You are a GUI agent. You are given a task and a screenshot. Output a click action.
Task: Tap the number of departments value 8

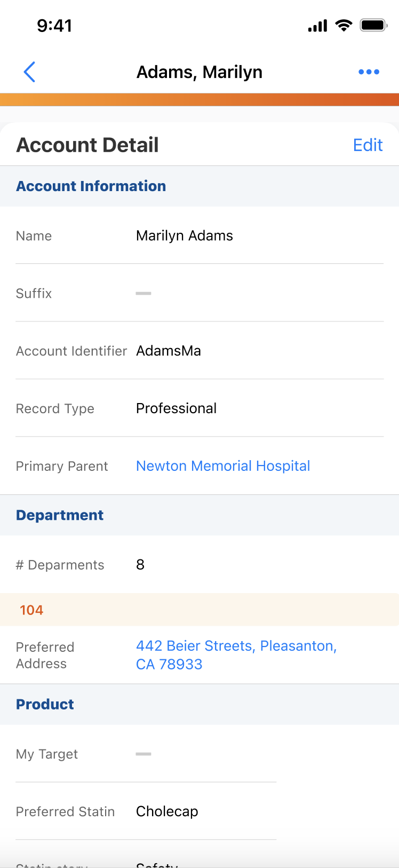tap(140, 565)
